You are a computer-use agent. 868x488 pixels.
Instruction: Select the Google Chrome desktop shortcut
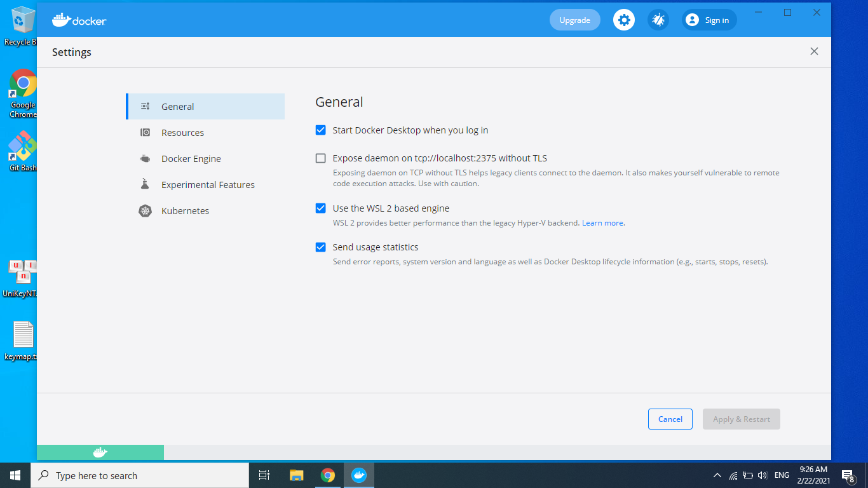coord(23,94)
